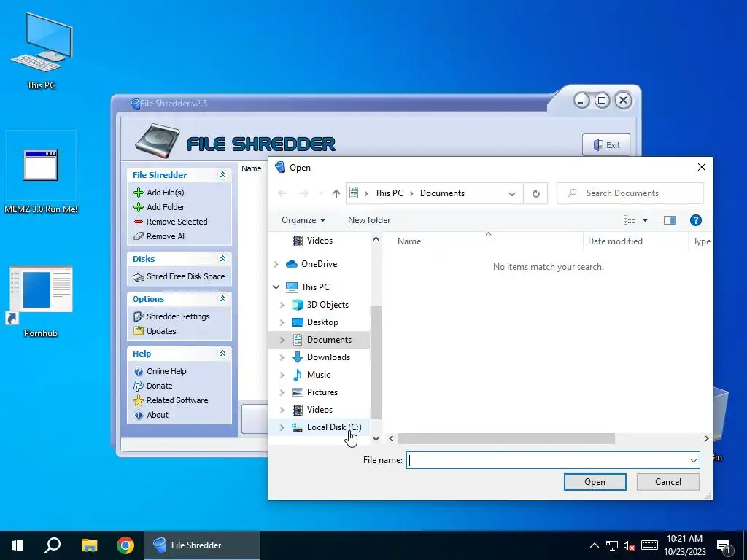Click the Exit button in File Shredder

[606, 145]
